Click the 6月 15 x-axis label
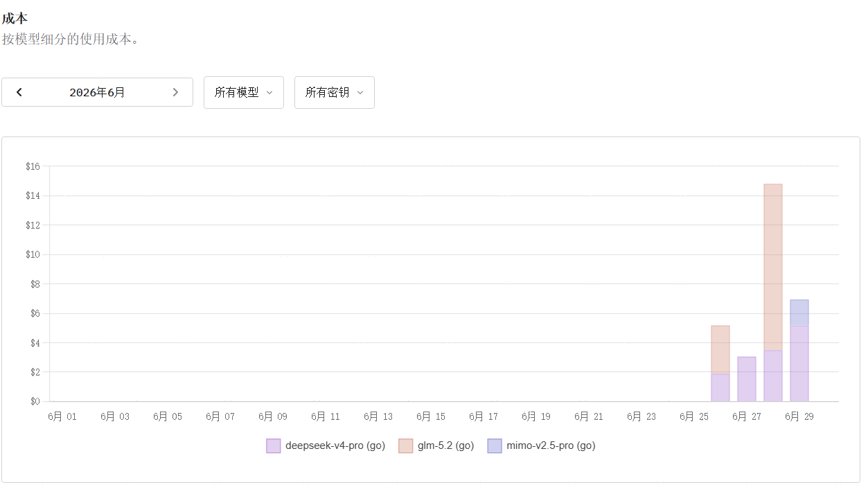Viewport: 868px width, 503px height. (431, 416)
